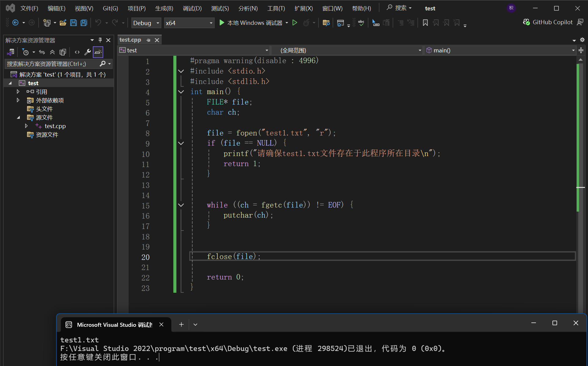
Task: Click the Properties wrench icon
Action: pos(88,52)
